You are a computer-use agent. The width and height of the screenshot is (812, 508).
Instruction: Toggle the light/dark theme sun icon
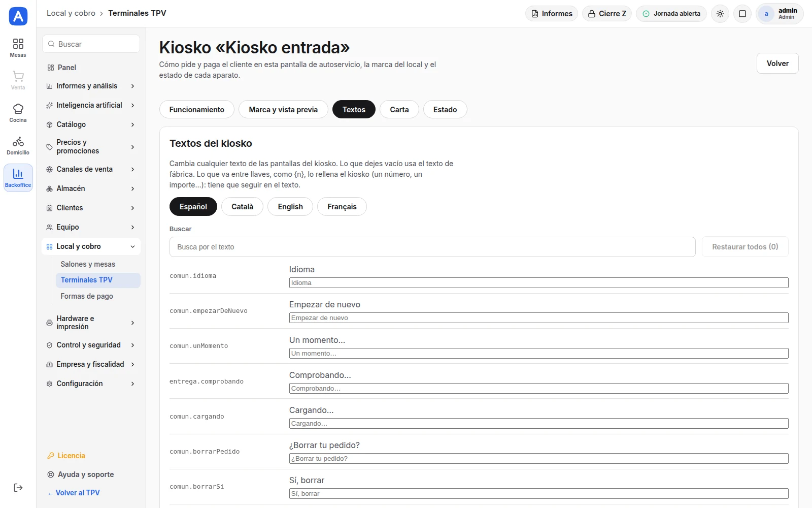[x=720, y=14]
